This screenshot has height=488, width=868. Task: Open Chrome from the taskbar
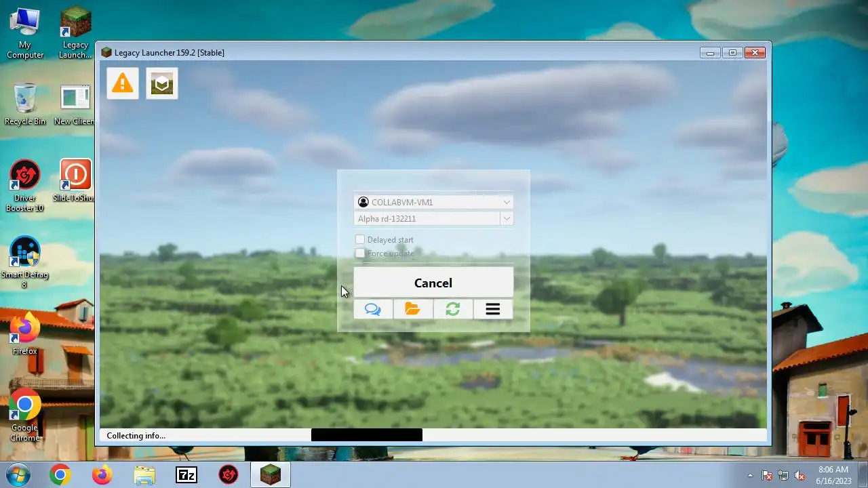(60, 475)
